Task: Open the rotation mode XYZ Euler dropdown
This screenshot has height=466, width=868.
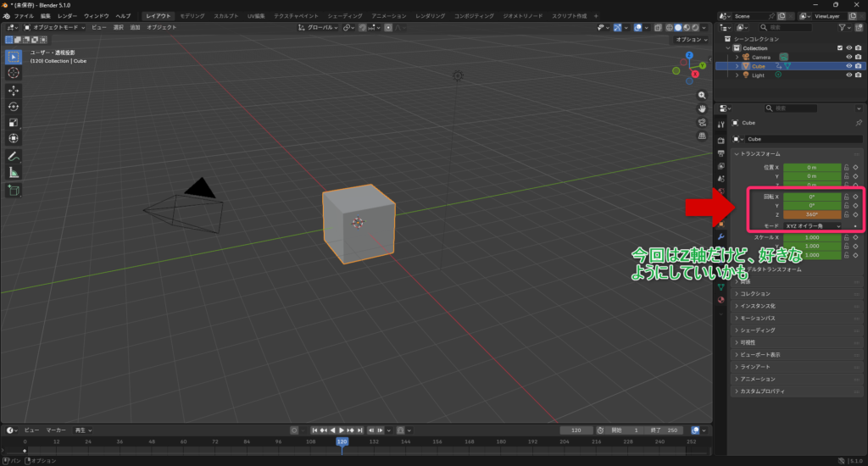Action: (812, 226)
